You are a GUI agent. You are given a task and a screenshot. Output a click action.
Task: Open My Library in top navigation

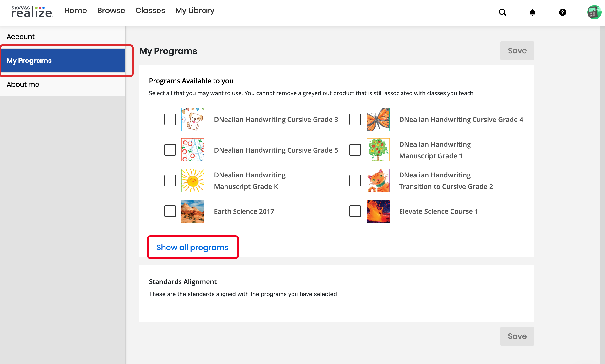(195, 11)
